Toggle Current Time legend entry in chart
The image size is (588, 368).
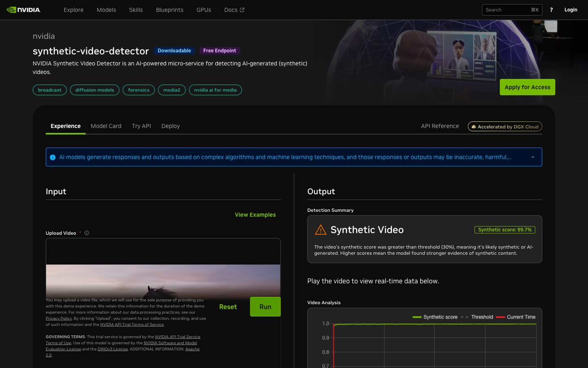[x=516, y=317]
